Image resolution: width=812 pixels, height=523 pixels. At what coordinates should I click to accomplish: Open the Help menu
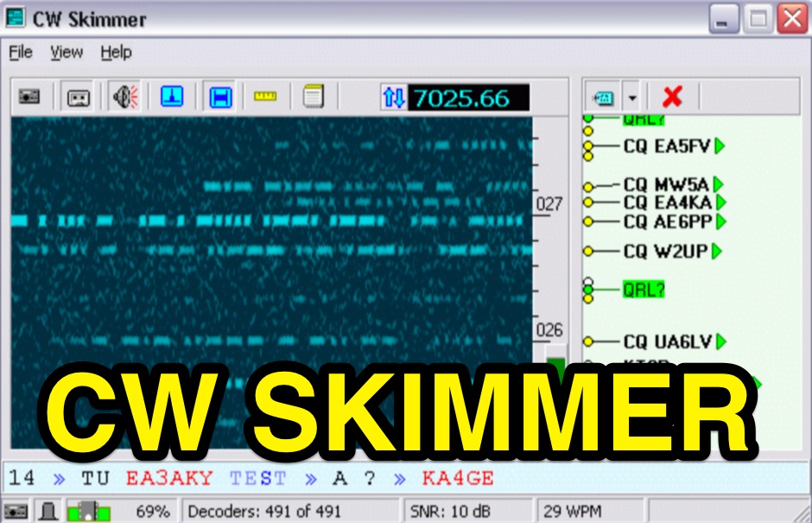click(116, 53)
